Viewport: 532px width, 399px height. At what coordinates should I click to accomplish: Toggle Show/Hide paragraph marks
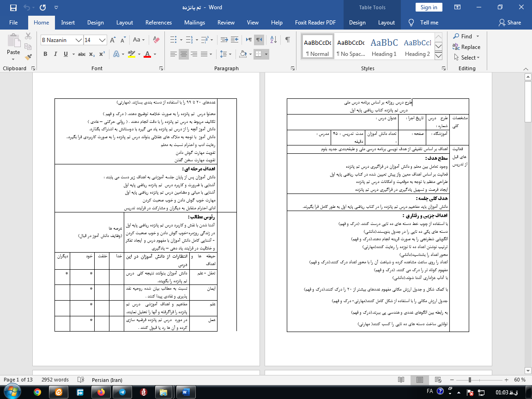(x=287, y=40)
